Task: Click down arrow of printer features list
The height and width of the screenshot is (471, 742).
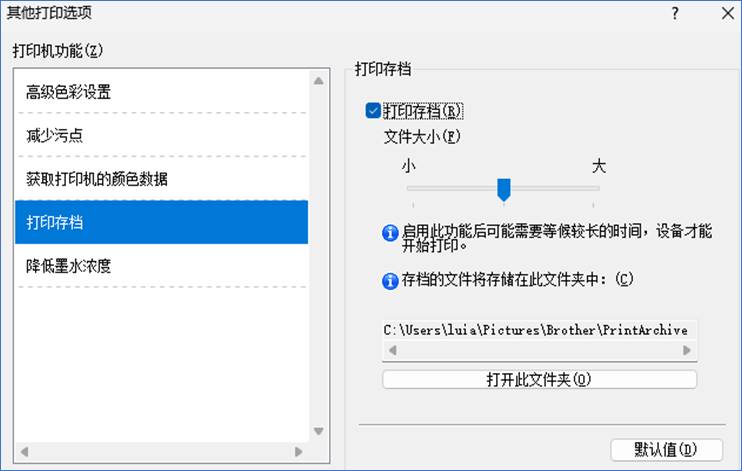Action: click(x=318, y=431)
